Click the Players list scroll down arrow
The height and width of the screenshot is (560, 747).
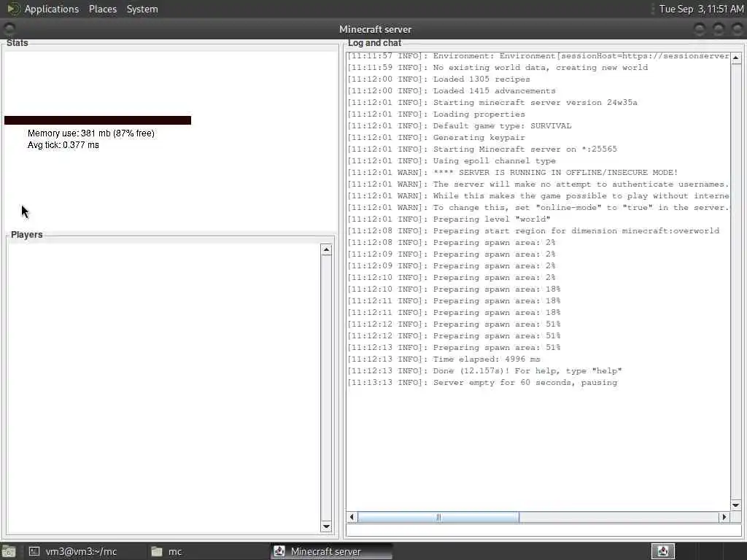click(x=326, y=526)
